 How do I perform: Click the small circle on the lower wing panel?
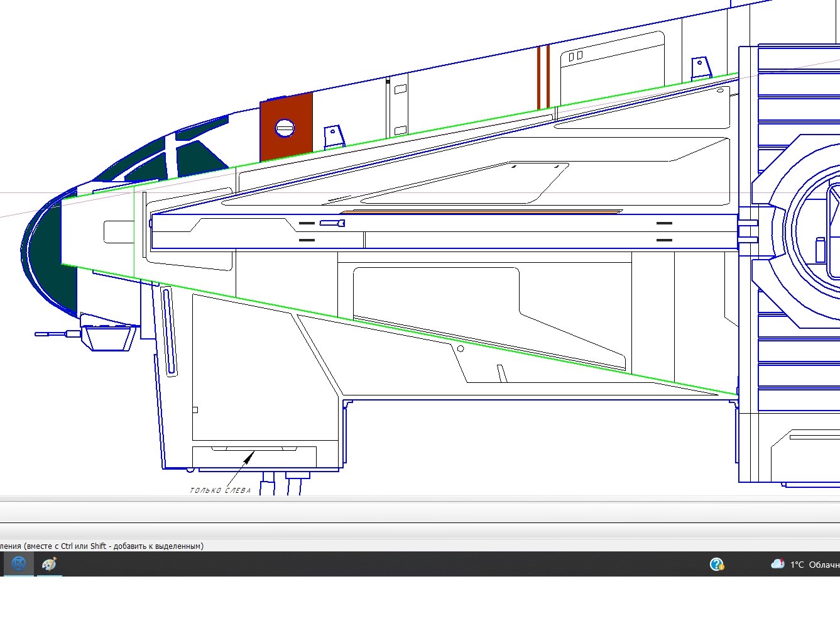461,348
